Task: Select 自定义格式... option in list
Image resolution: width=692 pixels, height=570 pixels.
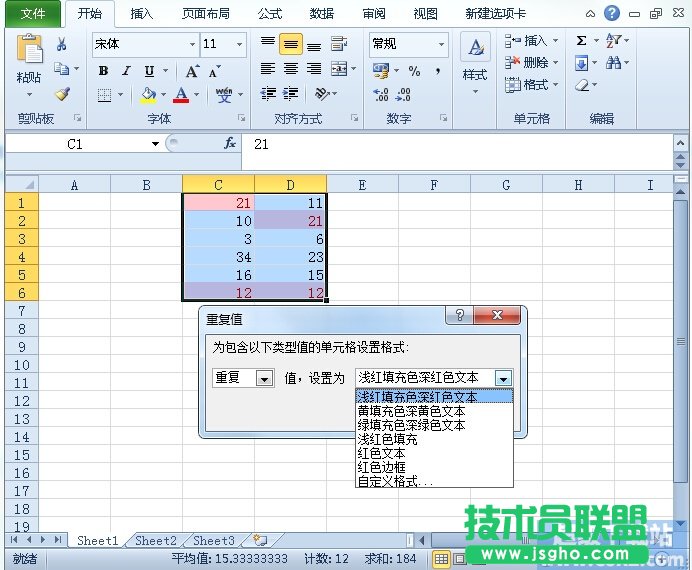Action: pos(396,481)
